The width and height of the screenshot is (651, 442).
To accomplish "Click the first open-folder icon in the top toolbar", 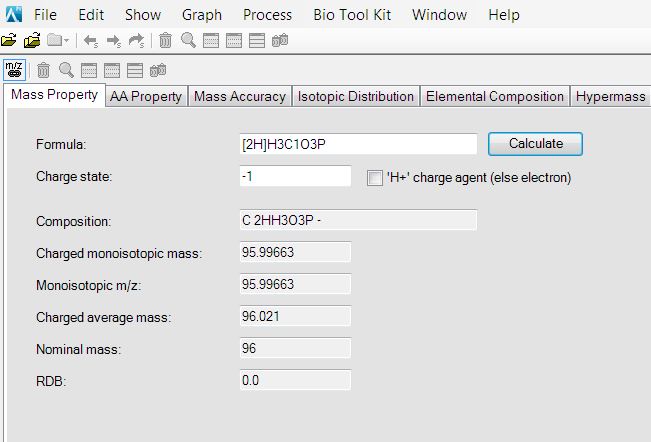I will [9, 40].
